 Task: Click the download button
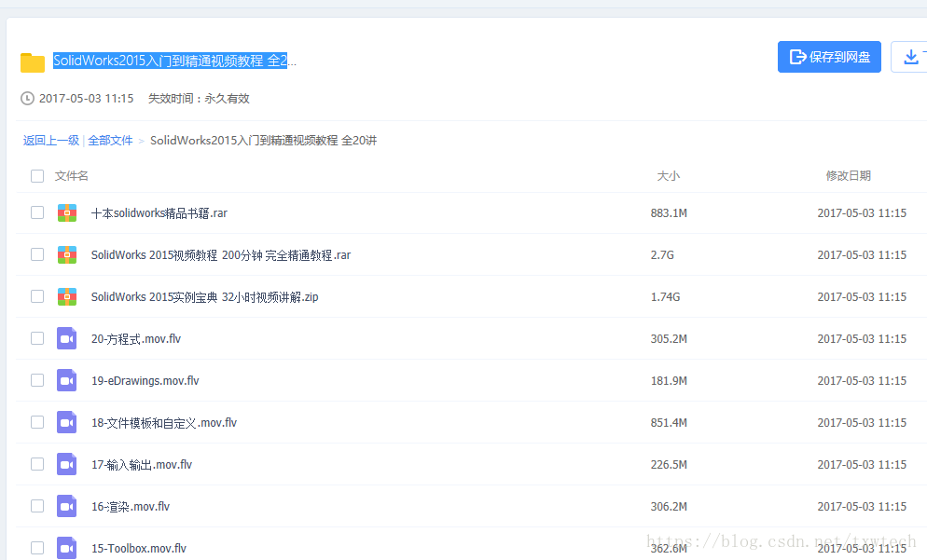pyautogui.click(x=909, y=57)
